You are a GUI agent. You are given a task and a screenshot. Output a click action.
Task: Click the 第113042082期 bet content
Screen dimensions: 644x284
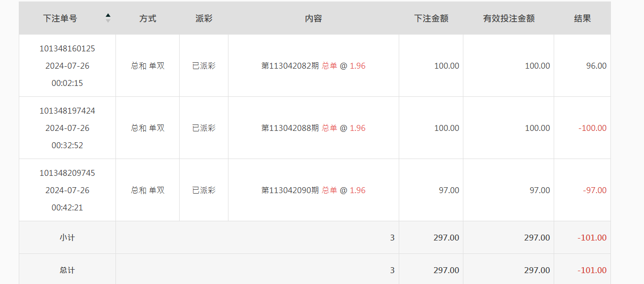tap(290, 66)
